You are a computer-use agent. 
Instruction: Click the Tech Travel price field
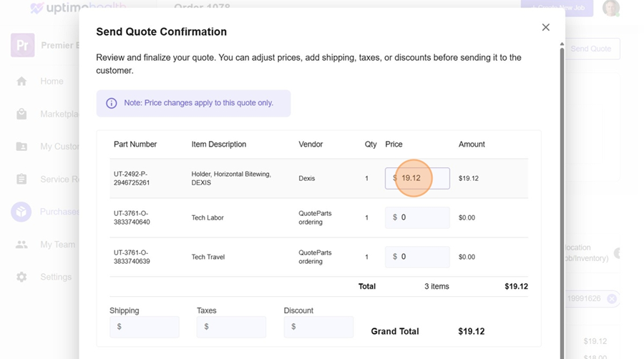(x=422, y=257)
